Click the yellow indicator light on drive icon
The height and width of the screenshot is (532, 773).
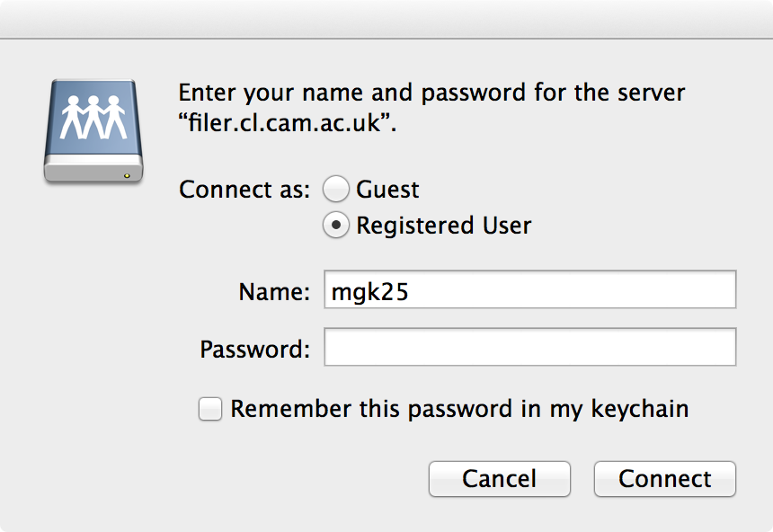point(127,174)
